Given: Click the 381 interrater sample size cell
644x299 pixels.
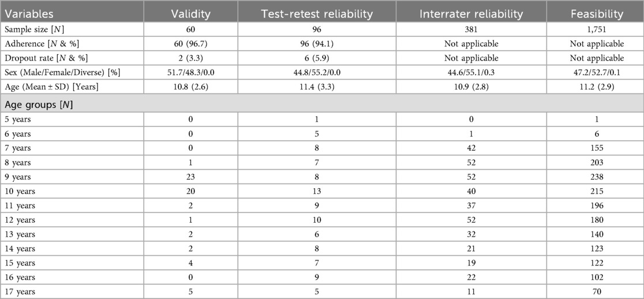Looking at the screenshot, I should (471, 29).
